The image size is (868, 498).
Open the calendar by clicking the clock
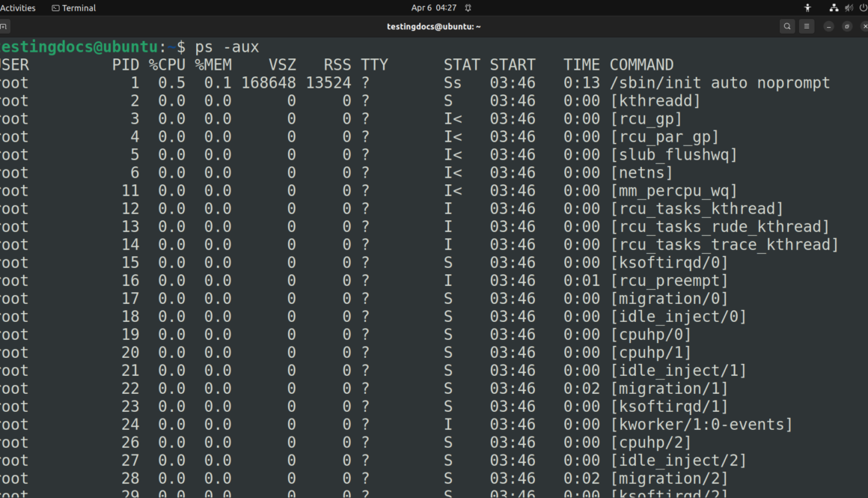coord(435,7)
